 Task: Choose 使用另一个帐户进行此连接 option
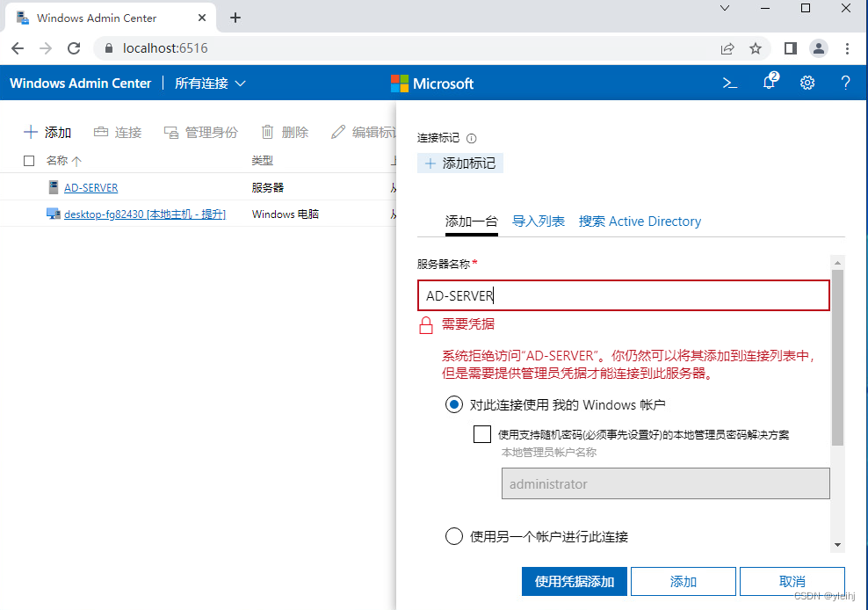[454, 535]
